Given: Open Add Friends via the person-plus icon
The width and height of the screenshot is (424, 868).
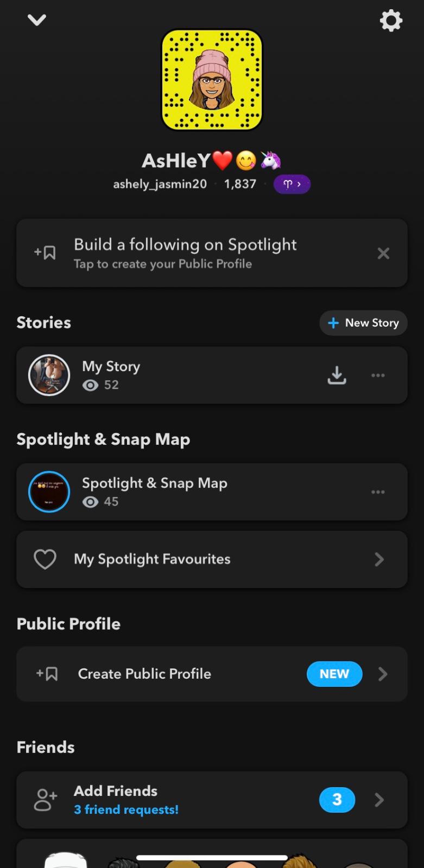Looking at the screenshot, I should [46, 800].
